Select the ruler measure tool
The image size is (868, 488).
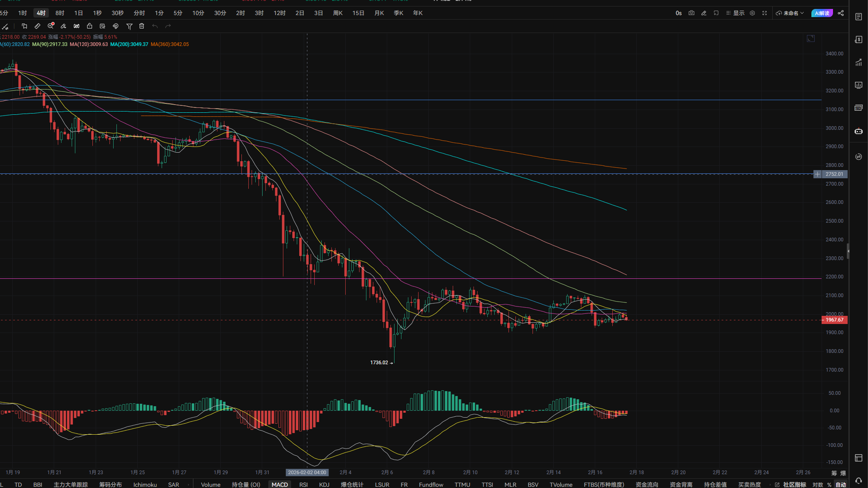[37, 26]
